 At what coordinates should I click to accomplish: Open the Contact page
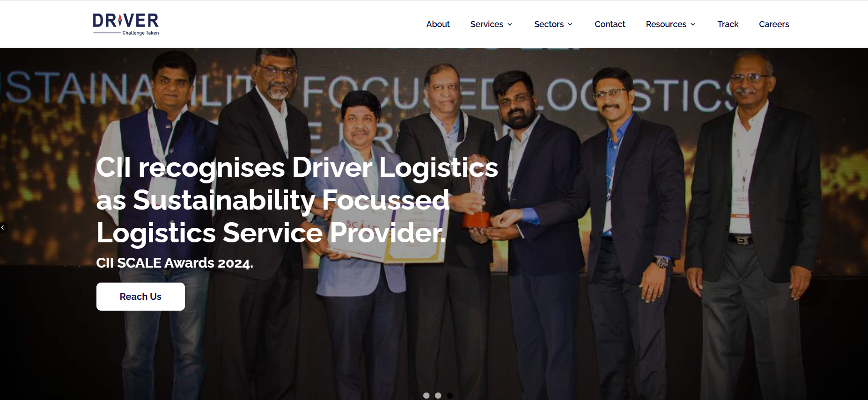[x=610, y=24]
